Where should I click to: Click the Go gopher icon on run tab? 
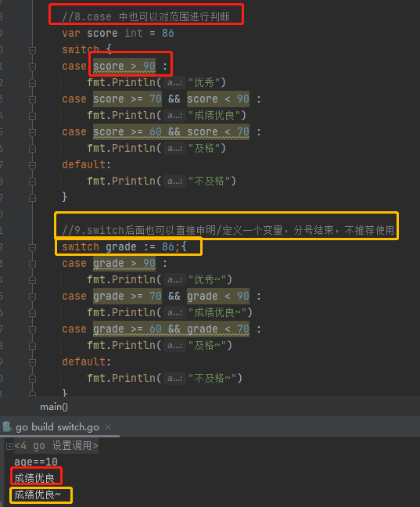tap(7, 427)
